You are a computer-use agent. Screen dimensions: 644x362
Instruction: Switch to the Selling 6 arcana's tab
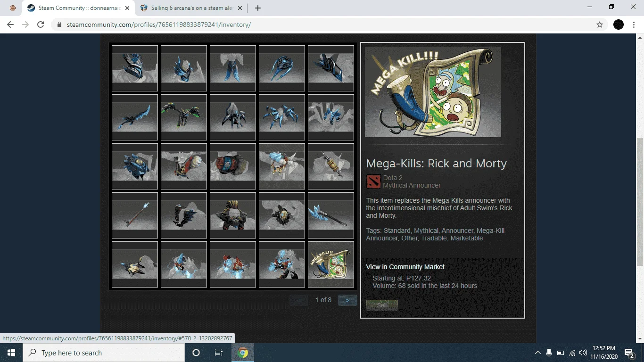tap(191, 8)
